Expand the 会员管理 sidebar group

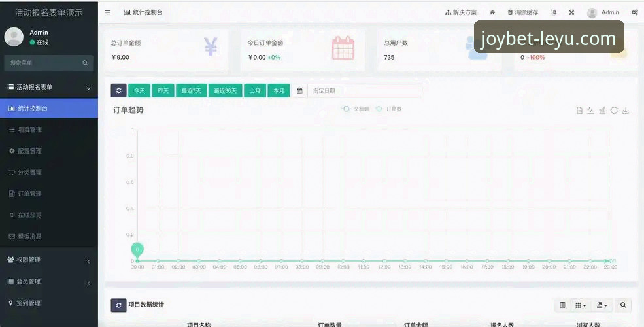tap(49, 281)
